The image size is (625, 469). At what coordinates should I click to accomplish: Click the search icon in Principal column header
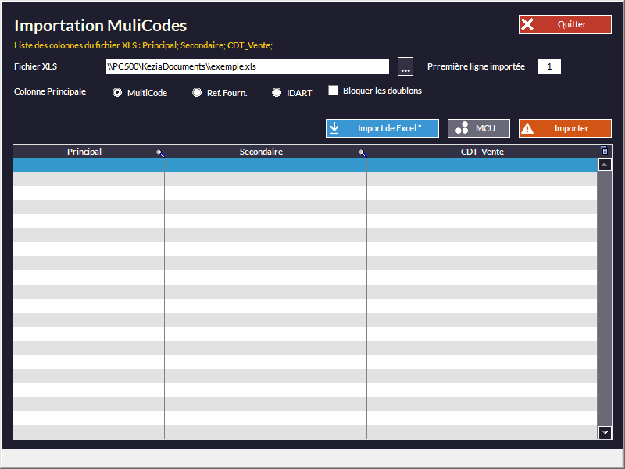coord(159,153)
